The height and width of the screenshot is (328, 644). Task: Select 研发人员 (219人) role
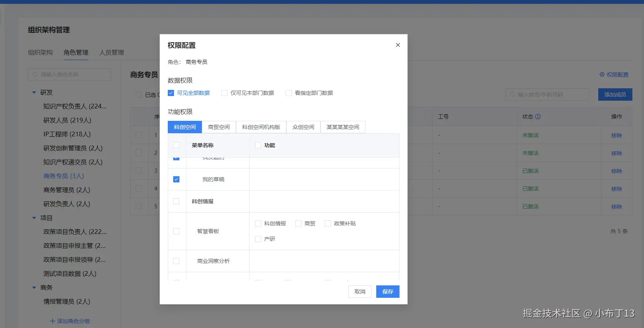click(67, 120)
